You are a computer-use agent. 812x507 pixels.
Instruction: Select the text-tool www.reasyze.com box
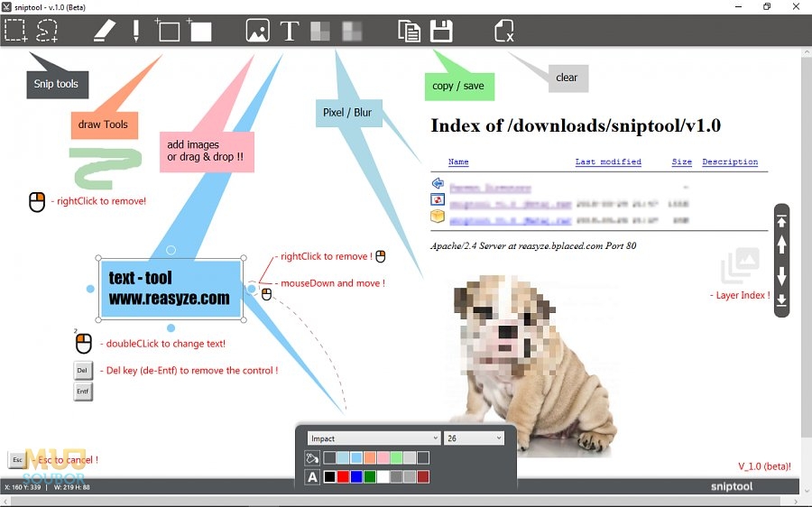(x=171, y=289)
